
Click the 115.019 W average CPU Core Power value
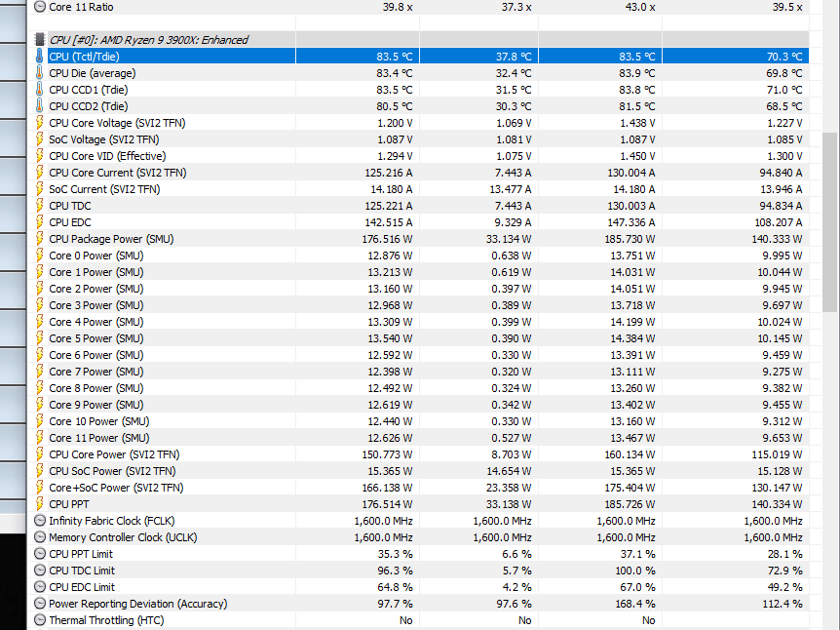[x=777, y=454]
